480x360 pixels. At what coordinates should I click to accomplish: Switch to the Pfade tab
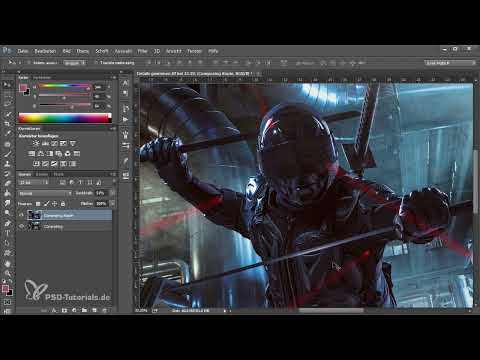pyautogui.click(x=59, y=174)
